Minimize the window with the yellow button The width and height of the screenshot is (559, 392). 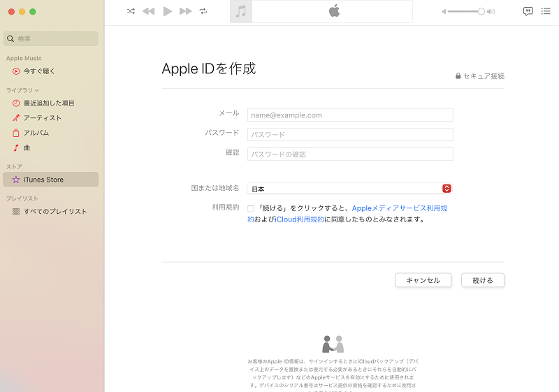click(x=22, y=12)
